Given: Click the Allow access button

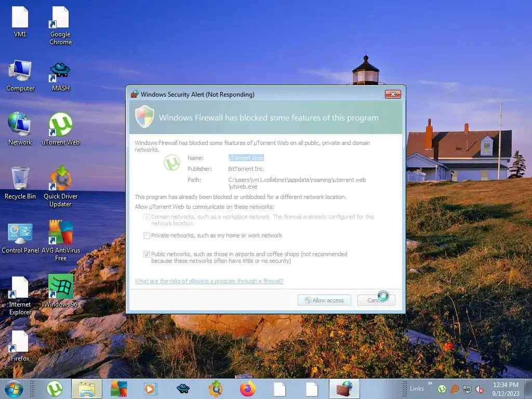Looking at the screenshot, I should click(x=324, y=300).
